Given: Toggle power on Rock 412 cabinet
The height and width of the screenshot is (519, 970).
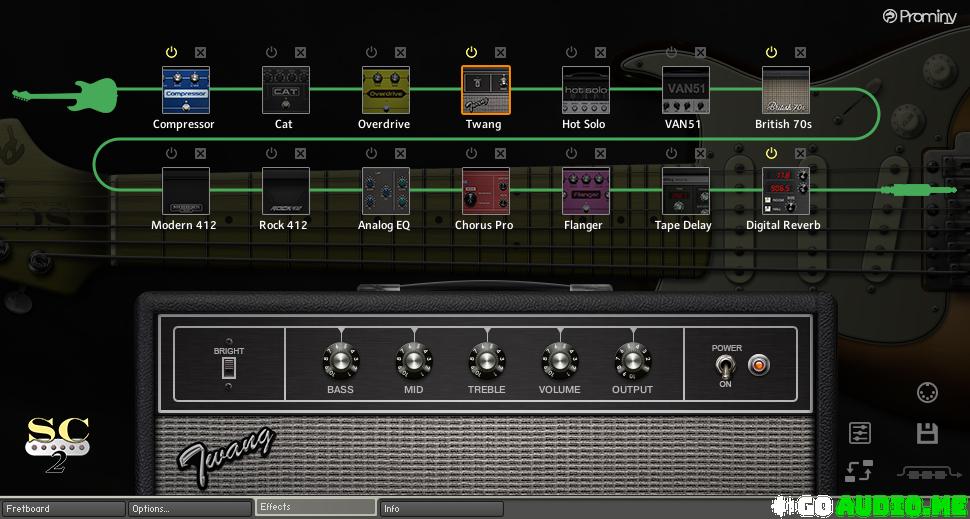Looking at the screenshot, I should (272, 153).
